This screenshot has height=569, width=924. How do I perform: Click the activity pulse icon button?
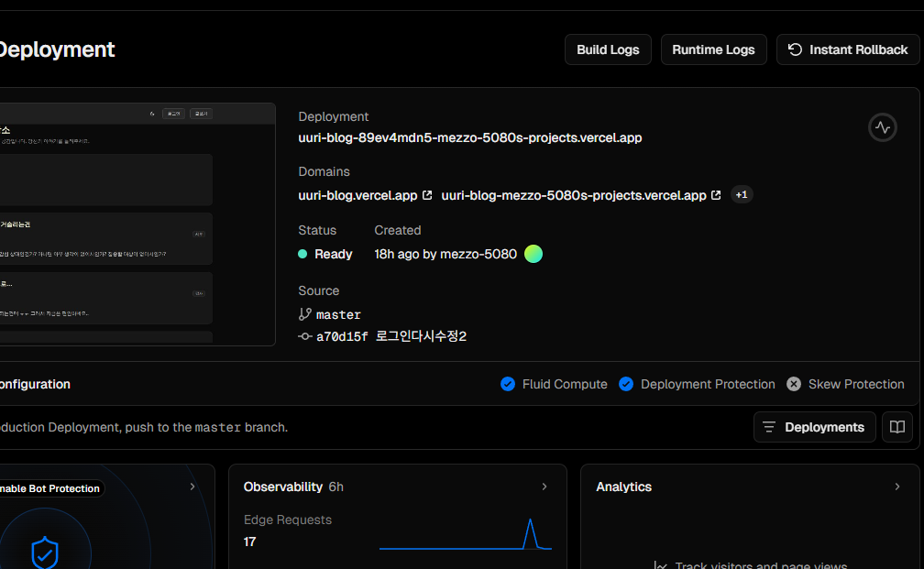pos(882,127)
